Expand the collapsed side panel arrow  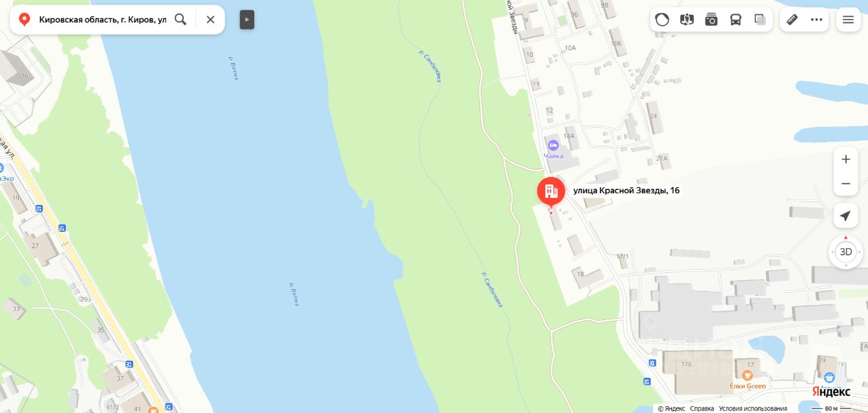[247, 20]
